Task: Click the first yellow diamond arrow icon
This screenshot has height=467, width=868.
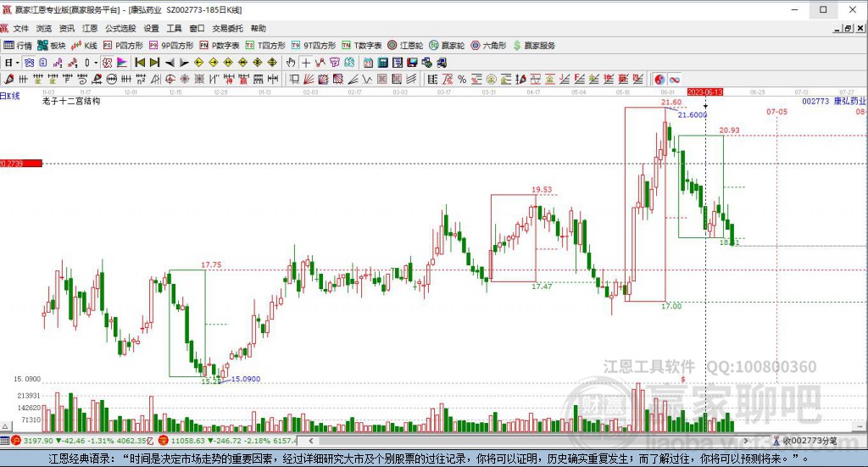Action: (x=198, y=63)
